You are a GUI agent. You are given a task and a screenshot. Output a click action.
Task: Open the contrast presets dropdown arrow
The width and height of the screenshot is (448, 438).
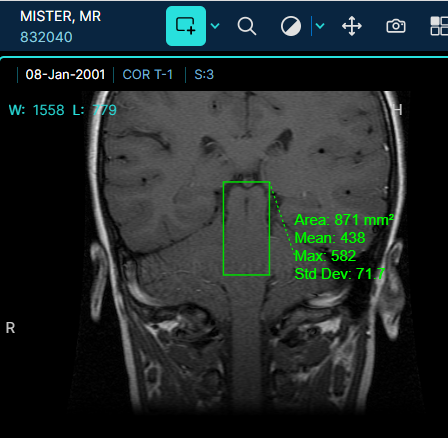tap(320, 26)
